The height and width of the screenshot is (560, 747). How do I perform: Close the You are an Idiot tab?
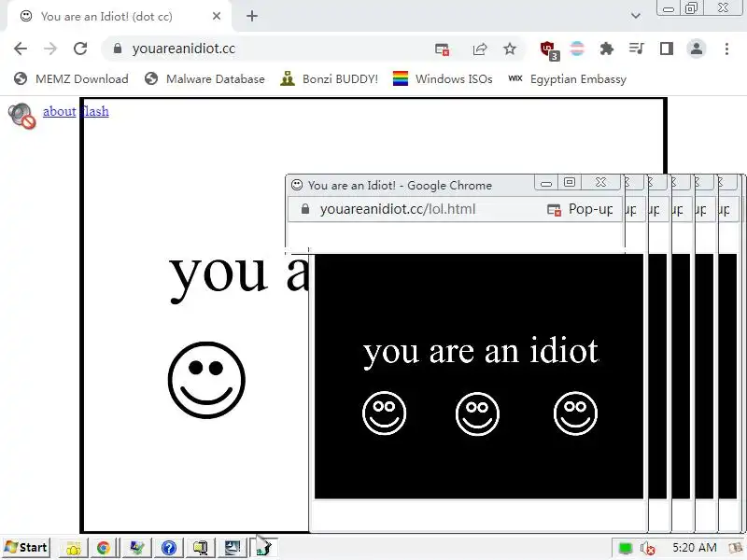(217, 16)
